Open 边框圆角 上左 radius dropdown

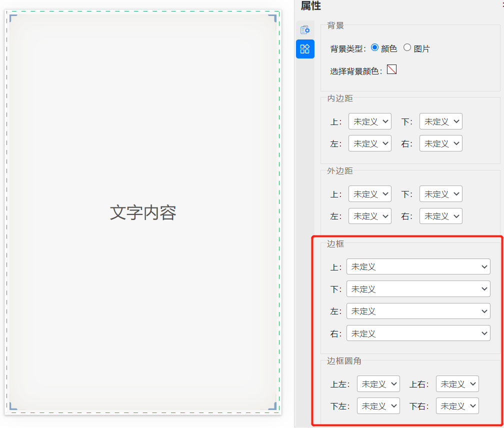378,384
